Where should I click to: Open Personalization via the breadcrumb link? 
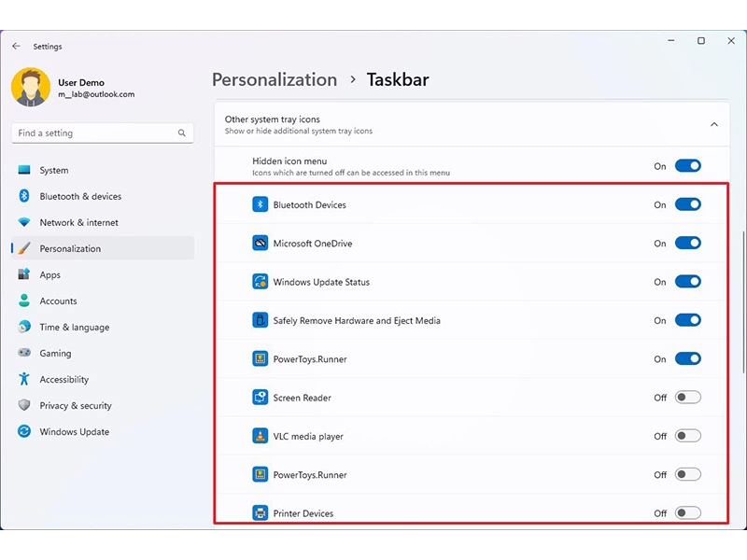pos(274,79)
